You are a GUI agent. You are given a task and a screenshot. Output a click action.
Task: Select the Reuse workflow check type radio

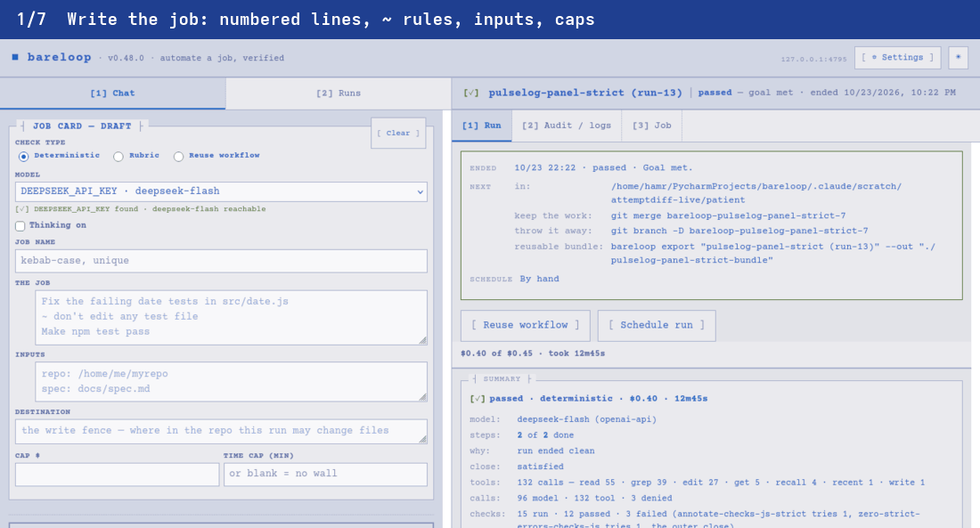pos(179,156)
